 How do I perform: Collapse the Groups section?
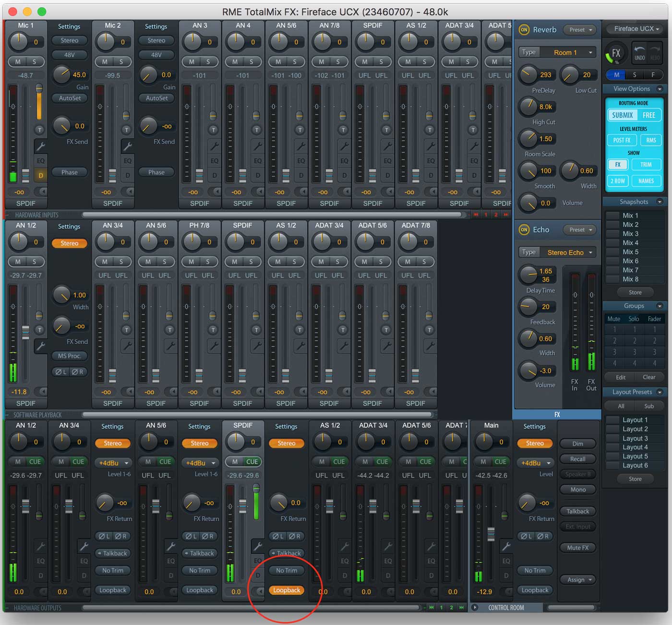[660, 306]
